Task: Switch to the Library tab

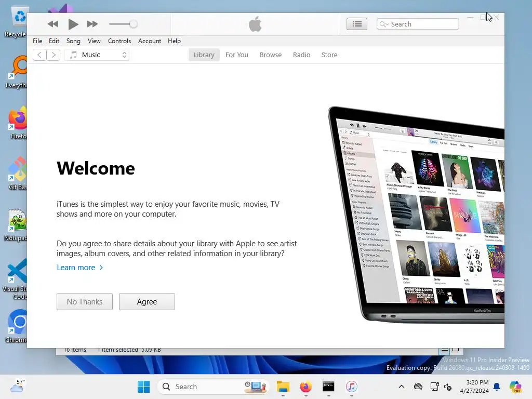Action: click(x=204, y=55)
